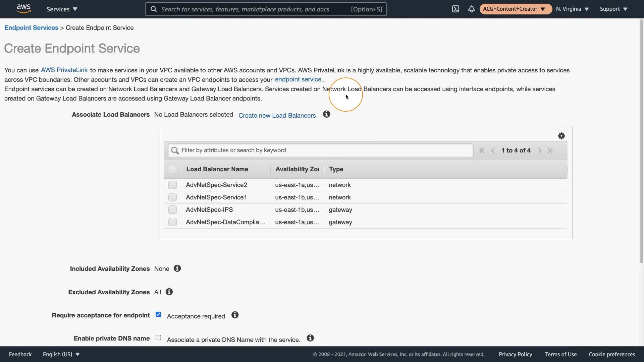Click the AWS logo home icon
644x362 pixels.
pyautogui.click(x=23, y=9)
